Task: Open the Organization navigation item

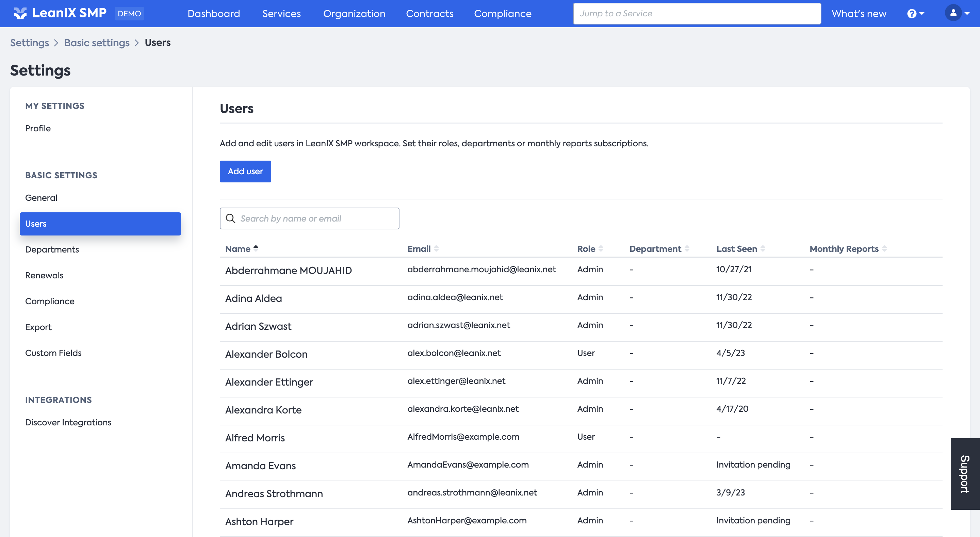Action: click(x=354, y=14)
